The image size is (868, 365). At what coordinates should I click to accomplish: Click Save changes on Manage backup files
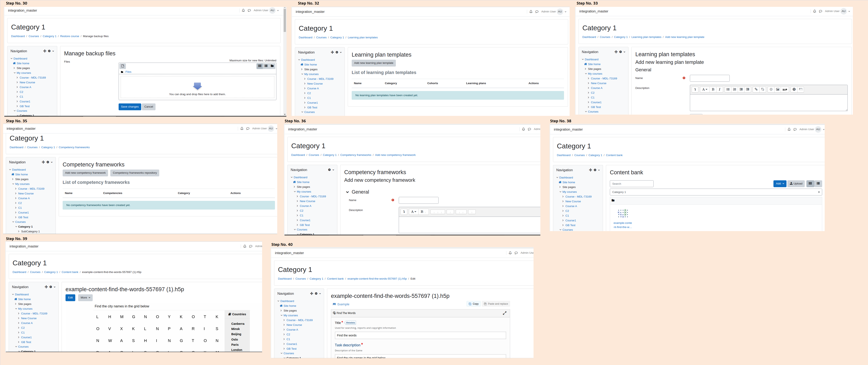130,107
